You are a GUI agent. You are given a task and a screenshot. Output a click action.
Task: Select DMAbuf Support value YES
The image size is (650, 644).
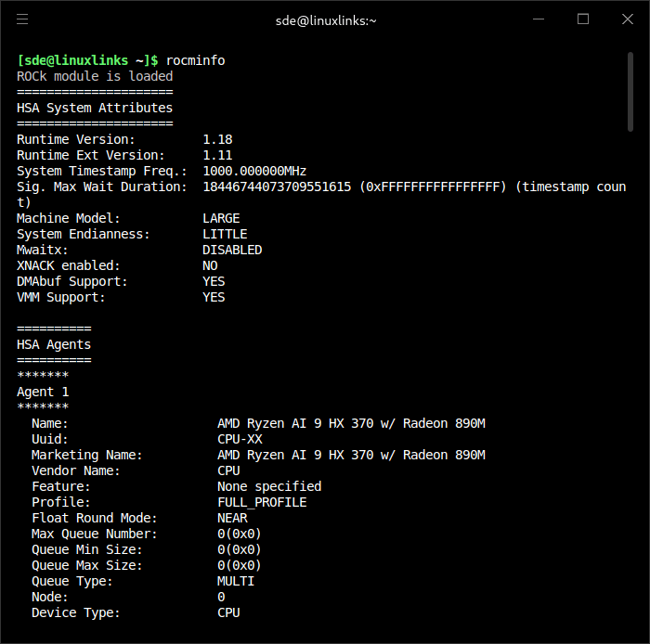point(214,281)
